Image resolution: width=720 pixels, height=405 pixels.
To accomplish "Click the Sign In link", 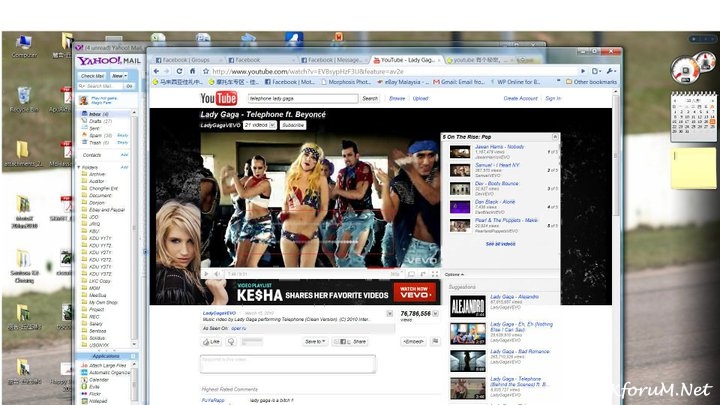I will point(553,98).
